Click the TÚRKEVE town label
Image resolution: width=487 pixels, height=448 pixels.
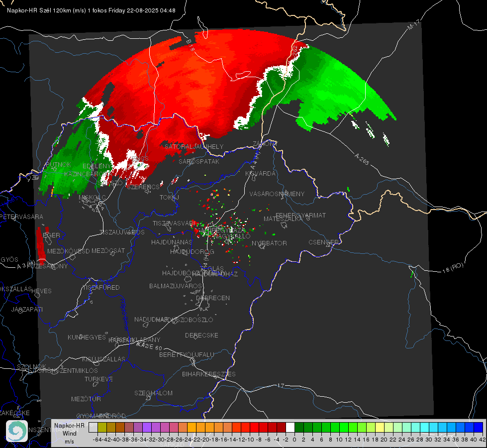98,379
